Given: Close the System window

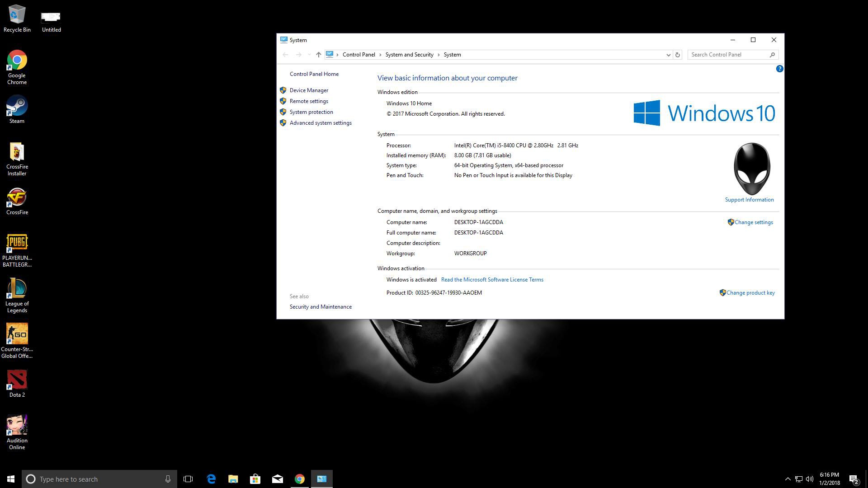Looking at the screenshot, I should [774, 40].
